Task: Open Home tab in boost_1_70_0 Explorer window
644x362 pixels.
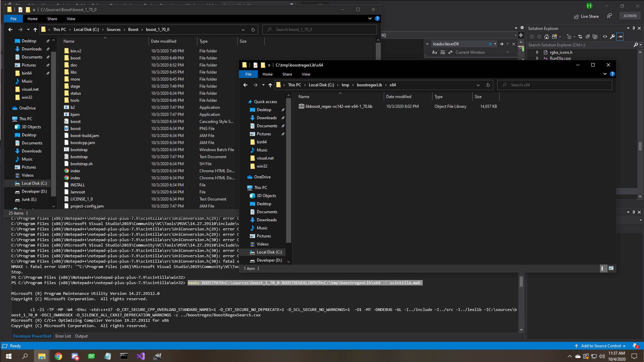Action: click(x=33, y=19)
